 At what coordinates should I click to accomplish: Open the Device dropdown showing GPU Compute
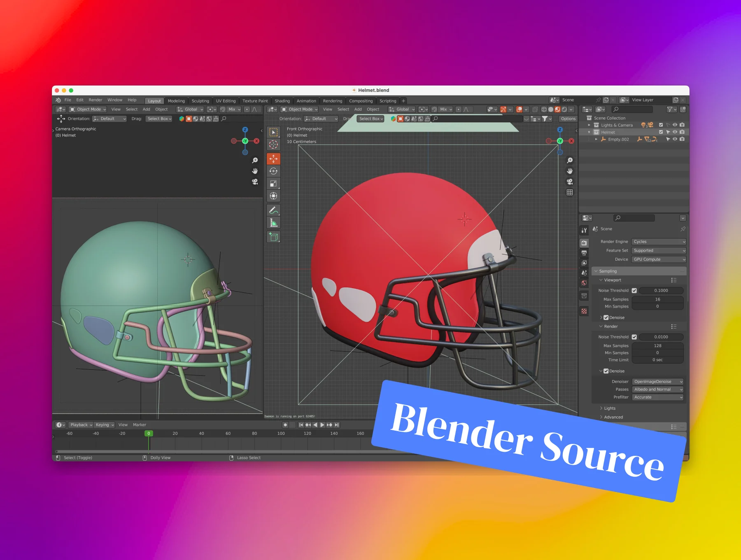coord(659,259)
